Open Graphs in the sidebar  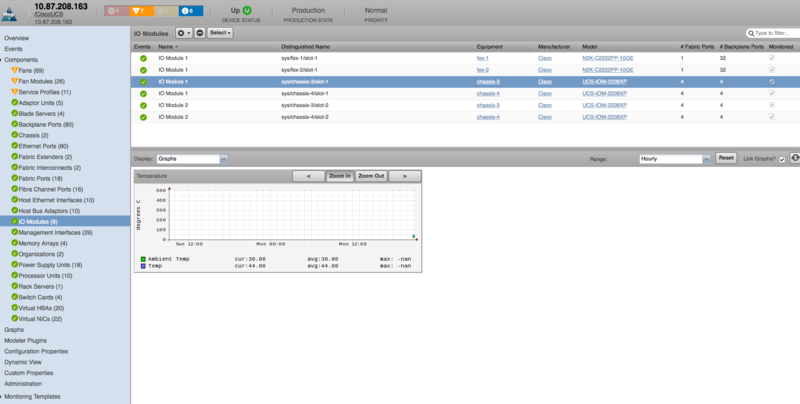click(14, 330)
